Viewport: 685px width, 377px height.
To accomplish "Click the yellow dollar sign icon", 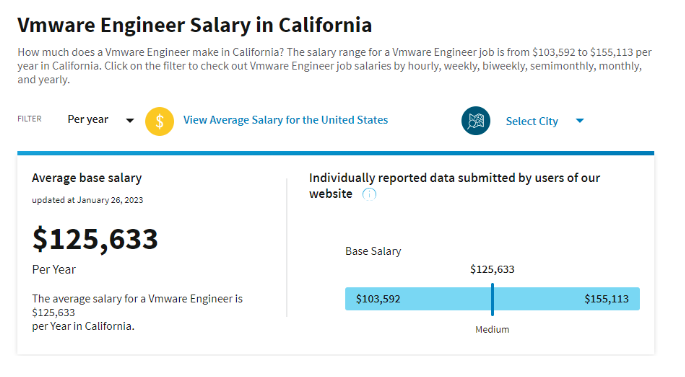I will [159, 121].
